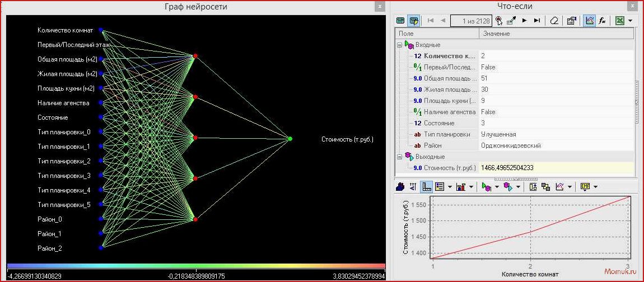Click the calculate button in What-if toolbar
Screen dimensions: 644x282
coord(401,21)
